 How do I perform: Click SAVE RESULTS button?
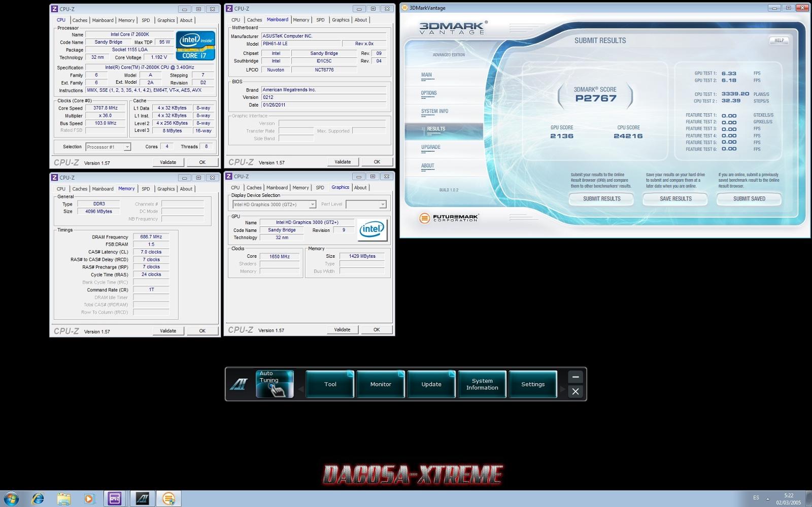[x=675, y=199]
